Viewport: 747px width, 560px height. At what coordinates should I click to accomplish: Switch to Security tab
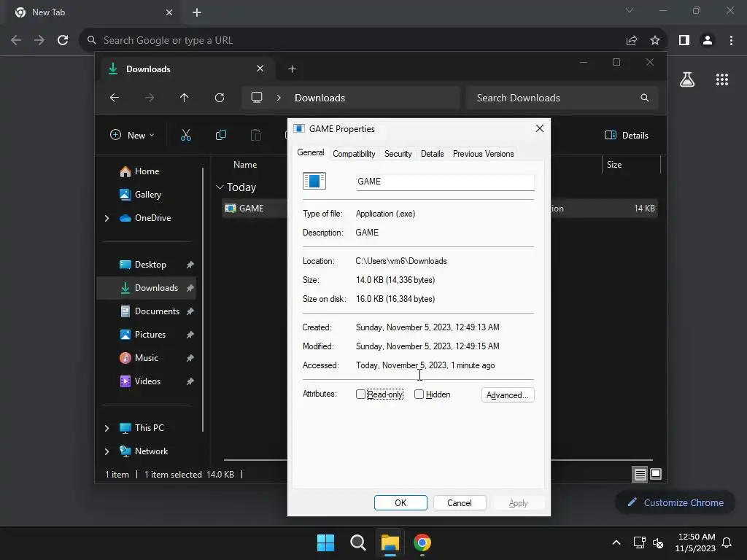pos(398,154)
